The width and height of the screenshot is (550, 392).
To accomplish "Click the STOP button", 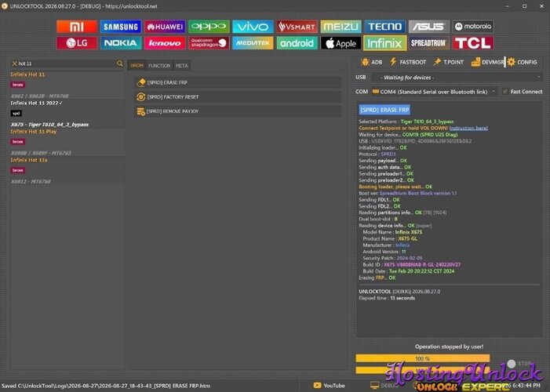I will pos(520,364).
